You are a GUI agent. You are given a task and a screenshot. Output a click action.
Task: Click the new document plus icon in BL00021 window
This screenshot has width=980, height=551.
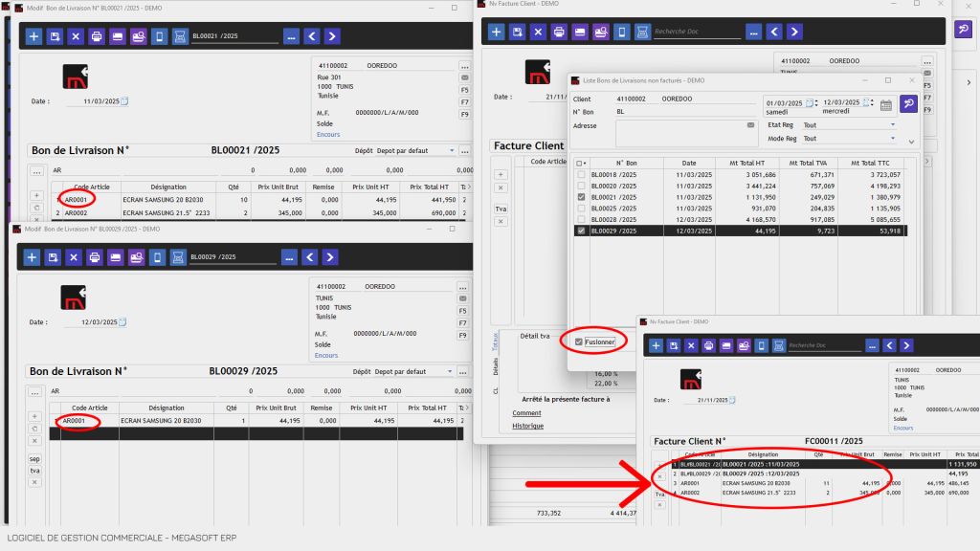pyautogui.click(x=33, y=36)
